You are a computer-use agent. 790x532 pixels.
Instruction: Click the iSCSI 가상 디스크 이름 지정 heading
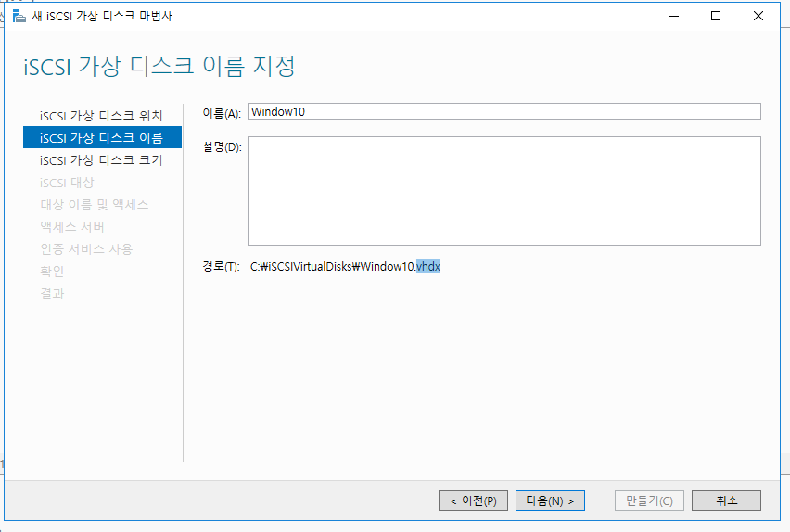[x=159, y=67]
